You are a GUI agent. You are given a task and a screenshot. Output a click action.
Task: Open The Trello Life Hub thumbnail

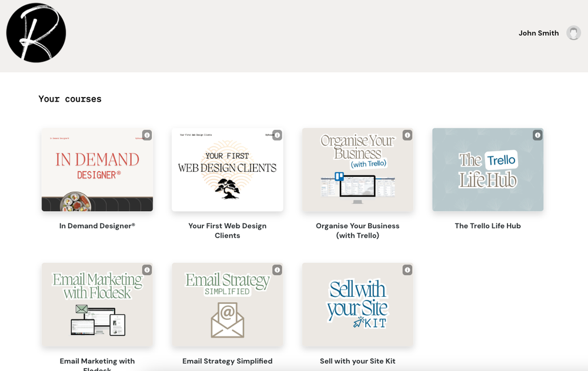(487, 169)
